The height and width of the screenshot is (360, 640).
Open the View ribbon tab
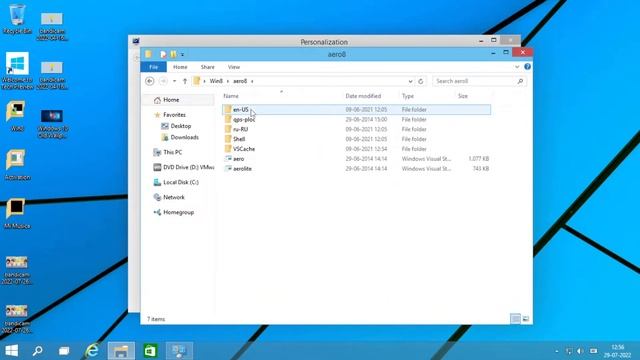click(x=234, y=67)
